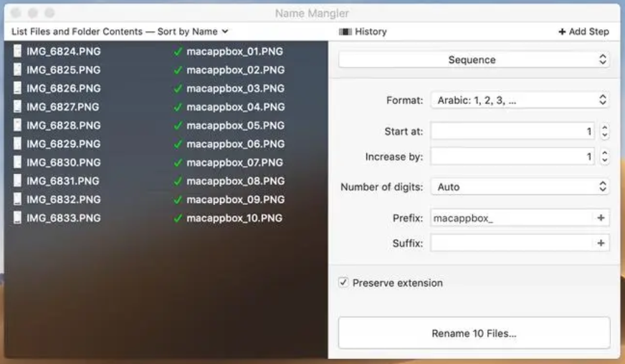Click new name macappbox_01.PNG
The image size is (625, 364).
coord(235,52)
